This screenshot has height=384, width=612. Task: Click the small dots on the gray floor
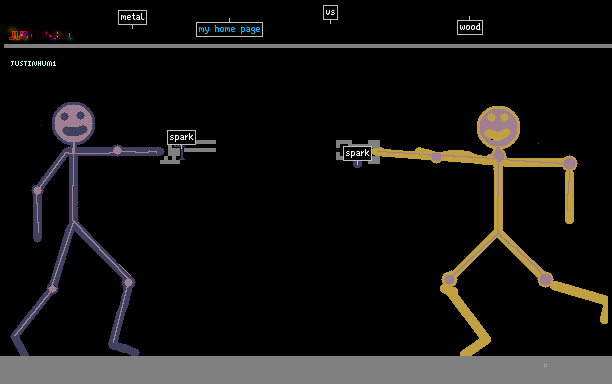pos(545,365)
